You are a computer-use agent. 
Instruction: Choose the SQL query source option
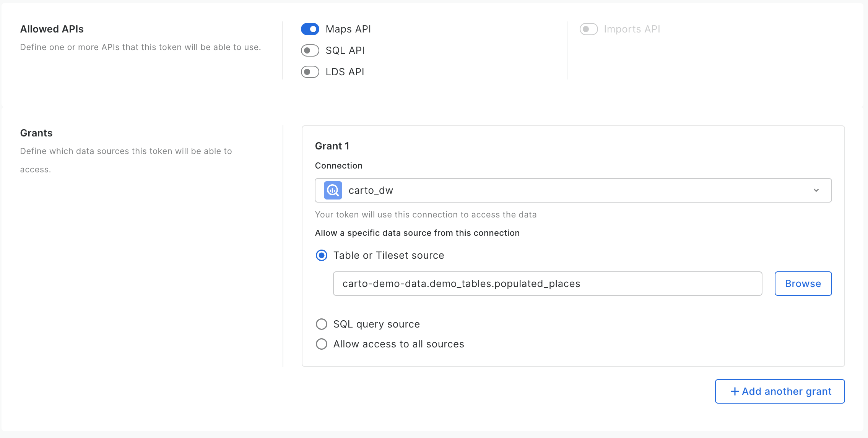[322, 324]
